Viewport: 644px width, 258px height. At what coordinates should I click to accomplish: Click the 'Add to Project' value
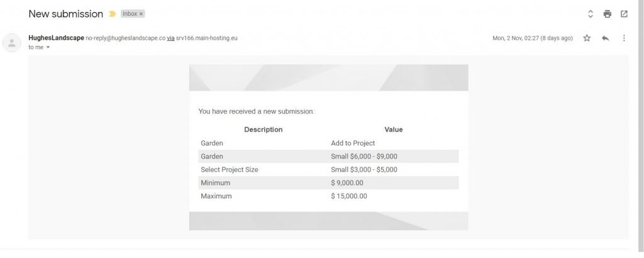pos(353,143)
